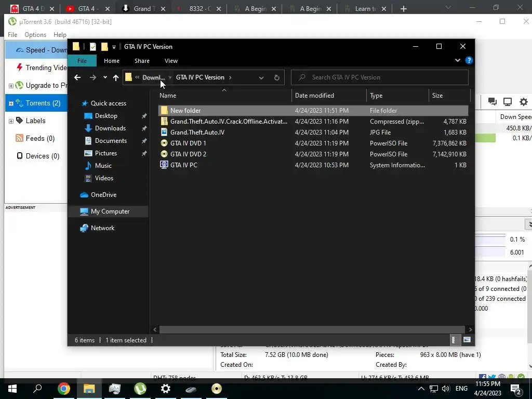
Task: Expand Torrents (2) tree node in uTorrent
Action: 11,103
